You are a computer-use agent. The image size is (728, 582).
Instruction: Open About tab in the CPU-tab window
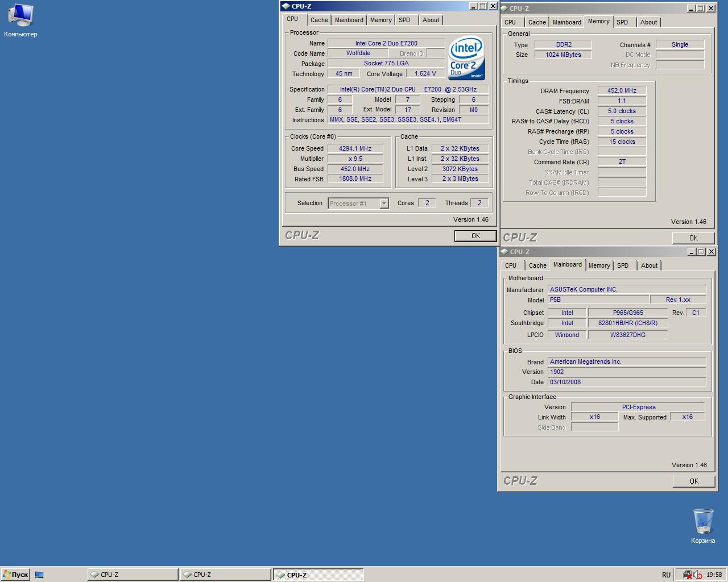[x=431, y=20]
